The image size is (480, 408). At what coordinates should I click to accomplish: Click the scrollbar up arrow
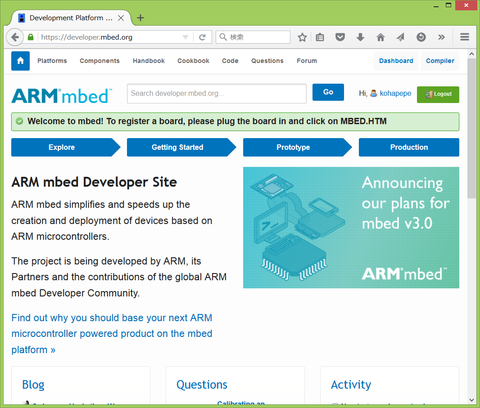tap(471, 54)
